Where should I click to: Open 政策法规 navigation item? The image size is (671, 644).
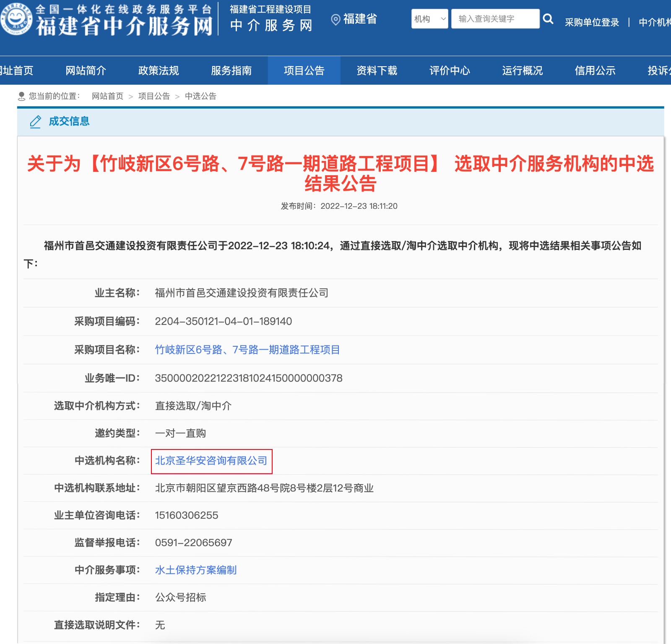159,70
